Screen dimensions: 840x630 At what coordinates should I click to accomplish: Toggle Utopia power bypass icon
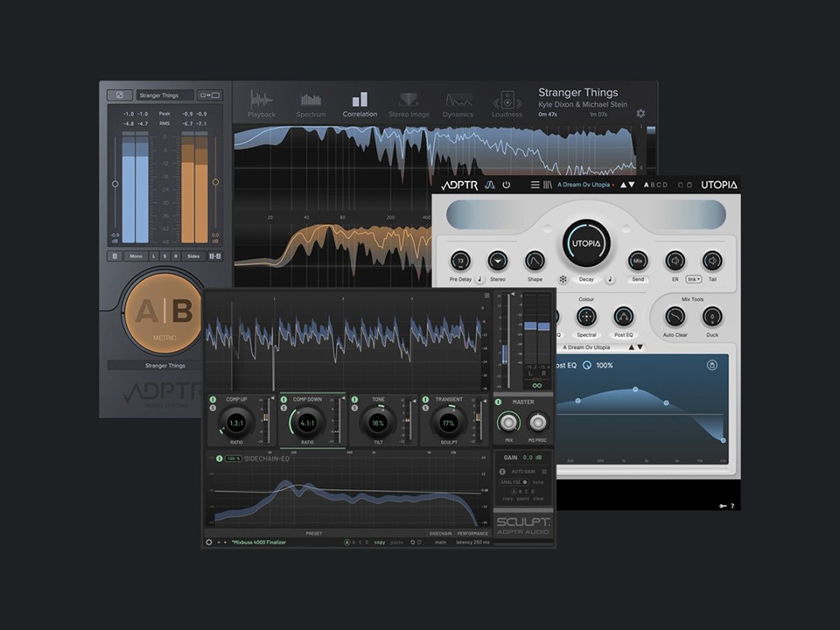coord(507,185)
